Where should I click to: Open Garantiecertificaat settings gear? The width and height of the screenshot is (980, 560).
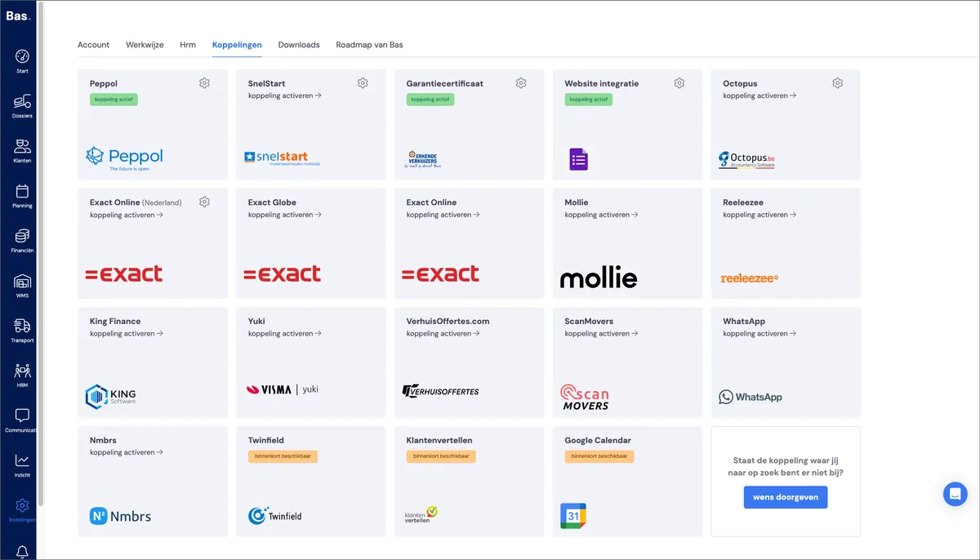(x=521, y=83)
